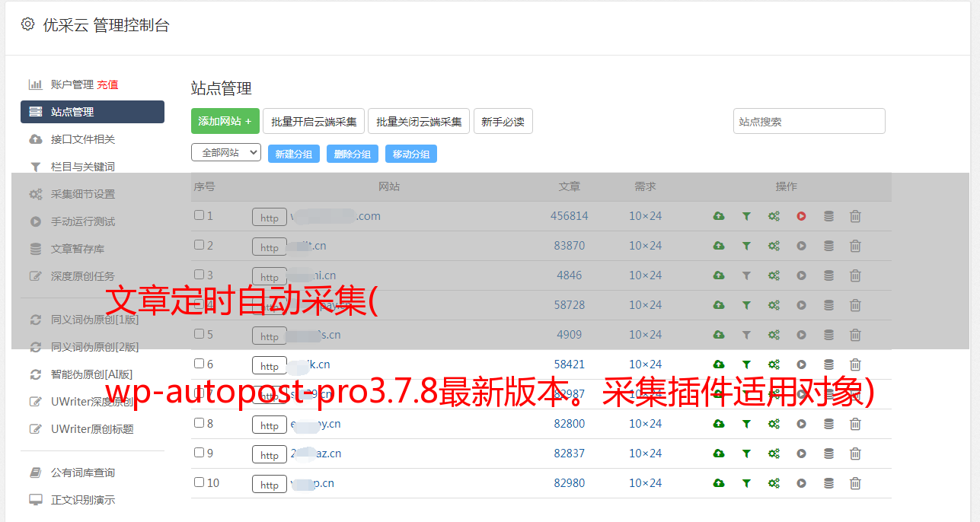Click the cloud upload icon in row 1

pos(719,216)
